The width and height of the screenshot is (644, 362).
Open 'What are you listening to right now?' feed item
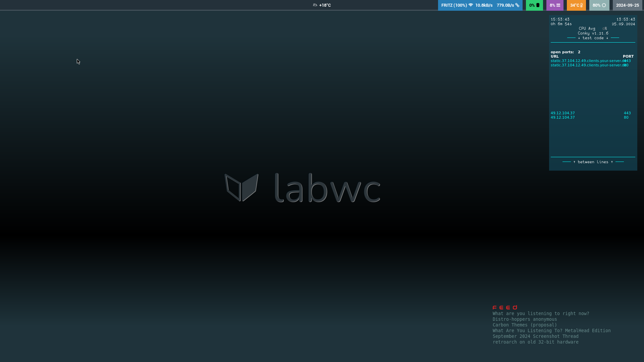(x=541, y=313)
